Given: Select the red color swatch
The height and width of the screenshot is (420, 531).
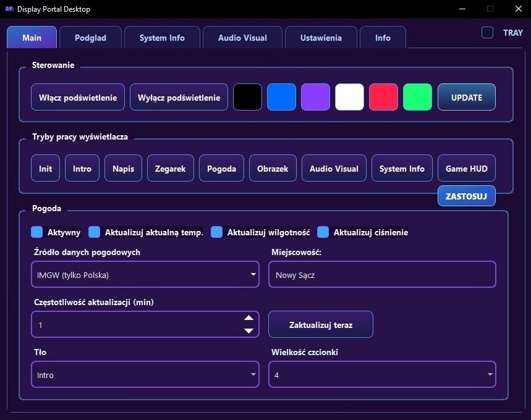Looking at the screenshot, I should pos(383,97).
